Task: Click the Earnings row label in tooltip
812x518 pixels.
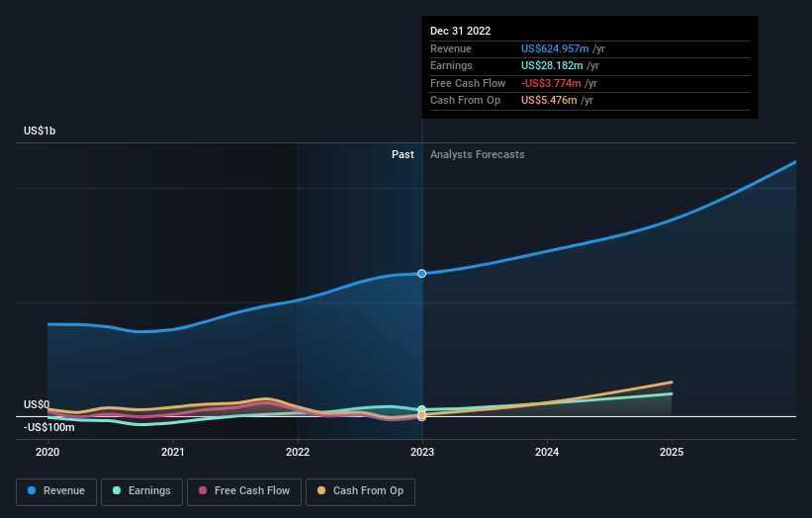Action: pyautogui.click(x=451, y=65)
